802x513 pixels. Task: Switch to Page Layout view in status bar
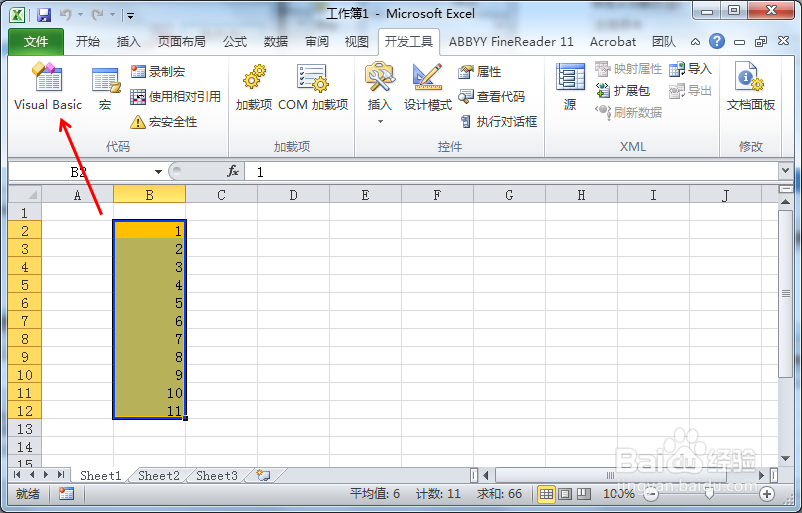pyautogui.click(x=565, y=494)
